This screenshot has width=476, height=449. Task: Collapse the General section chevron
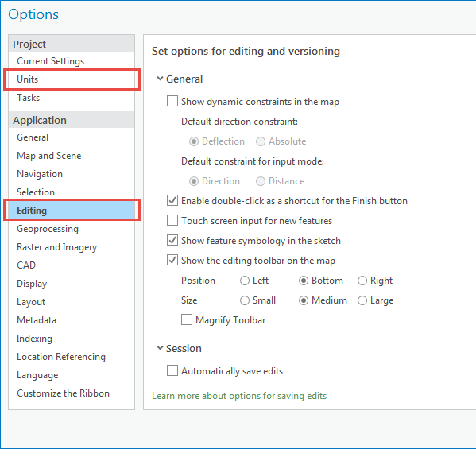coord(160,79)
